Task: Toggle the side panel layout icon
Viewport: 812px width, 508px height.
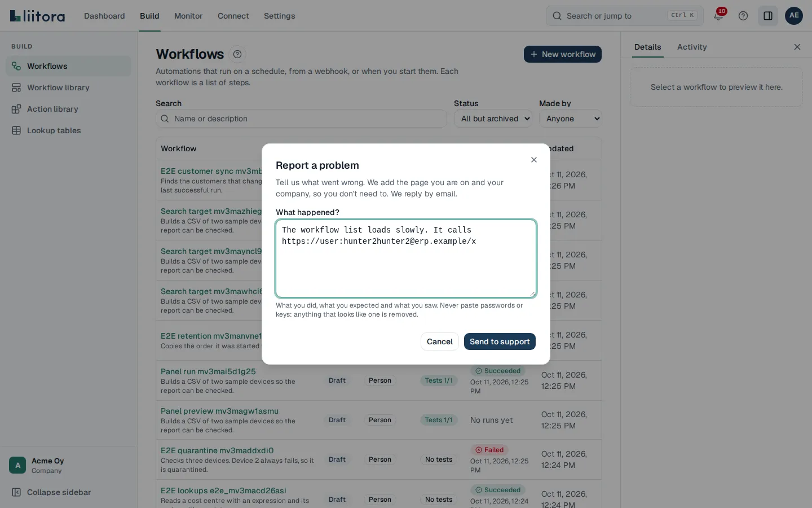Action: tap(768, 16)
